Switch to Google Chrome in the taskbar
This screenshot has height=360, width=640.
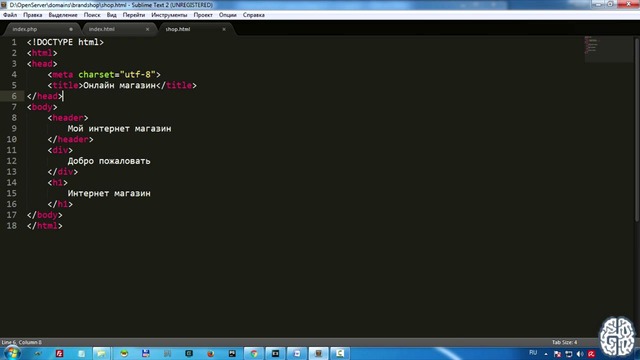(254, 353)
